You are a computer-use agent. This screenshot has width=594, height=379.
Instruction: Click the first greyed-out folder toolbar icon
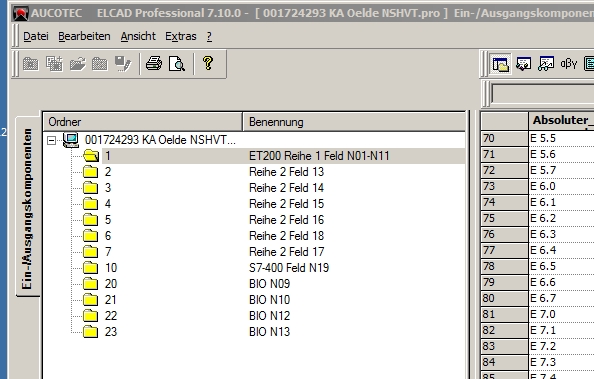pos(31,64)
